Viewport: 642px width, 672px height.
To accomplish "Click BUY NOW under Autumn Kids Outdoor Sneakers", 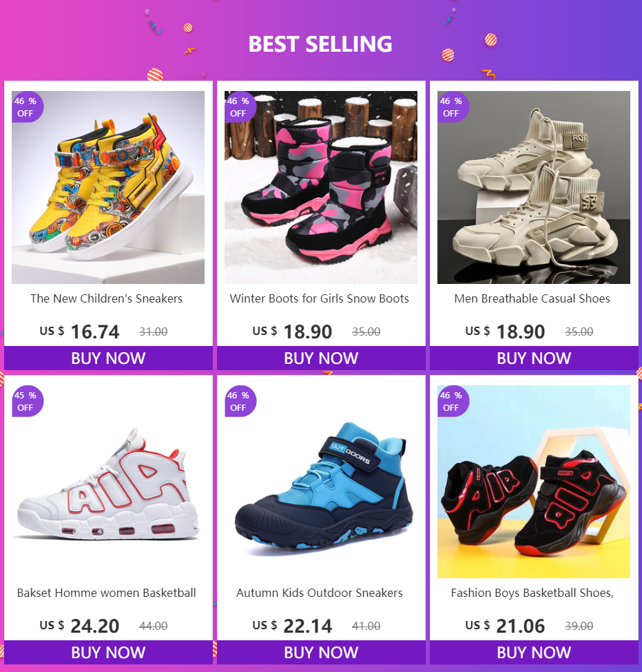I will 321,652.
